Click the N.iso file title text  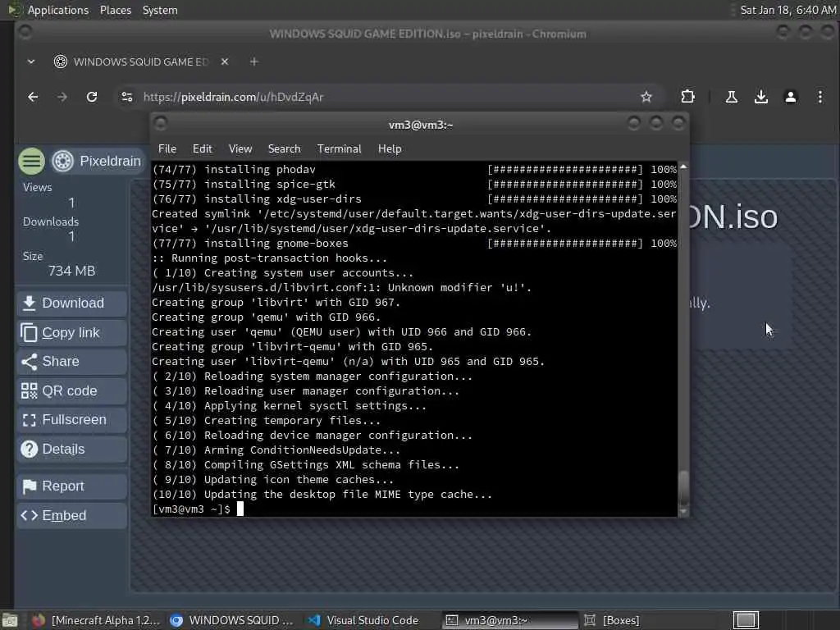click(x=733, y=217)
